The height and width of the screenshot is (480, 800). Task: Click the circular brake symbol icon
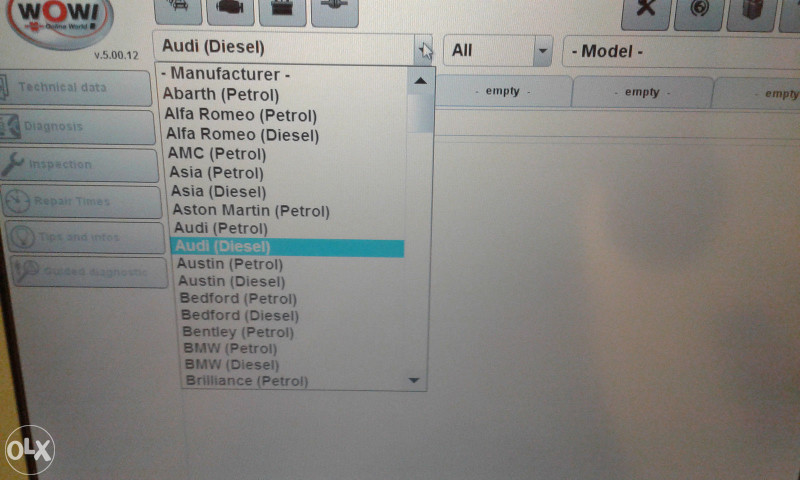[x=698, y=13]
